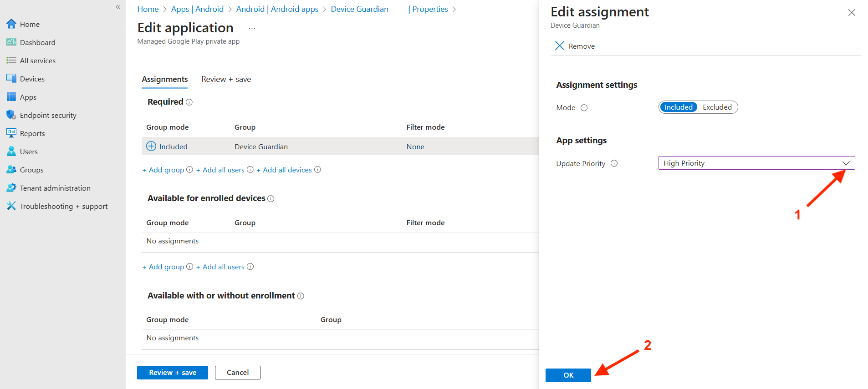Open Endpoint security in sidebar

click(x=48, y=115)
